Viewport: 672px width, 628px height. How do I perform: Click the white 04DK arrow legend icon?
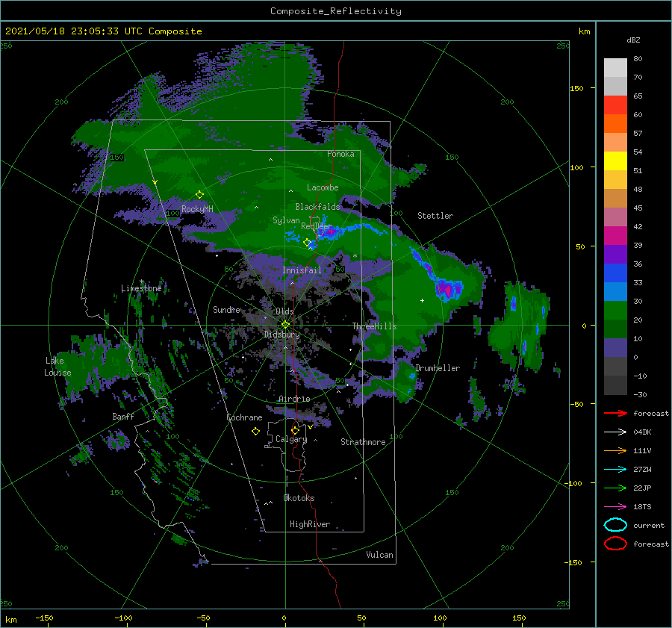pos(615,432)
